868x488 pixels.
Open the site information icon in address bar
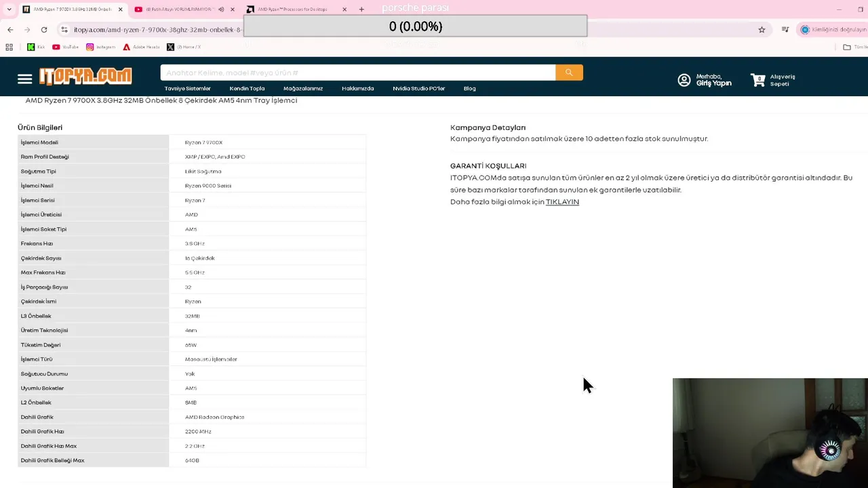(x=64, y=30)
